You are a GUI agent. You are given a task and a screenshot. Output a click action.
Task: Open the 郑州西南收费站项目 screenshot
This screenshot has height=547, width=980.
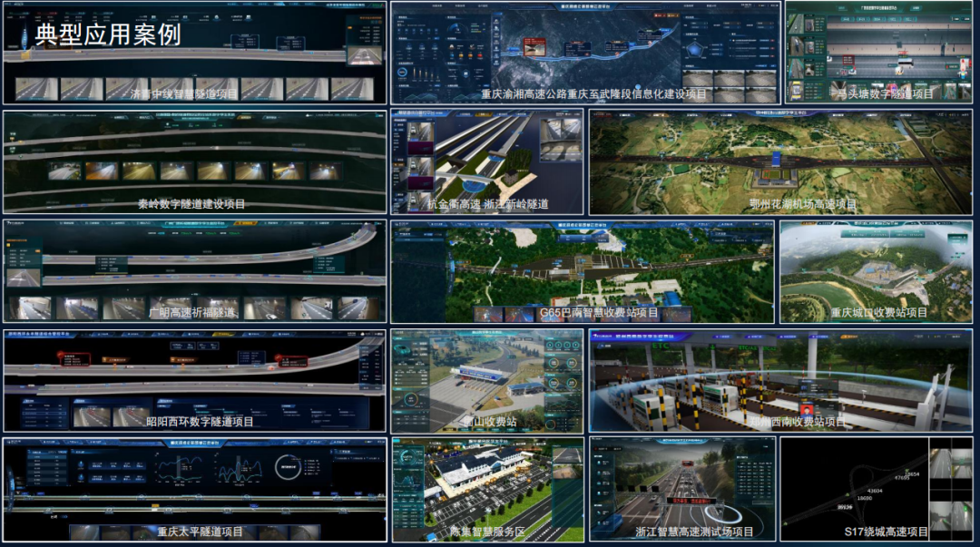click(780, 381)
